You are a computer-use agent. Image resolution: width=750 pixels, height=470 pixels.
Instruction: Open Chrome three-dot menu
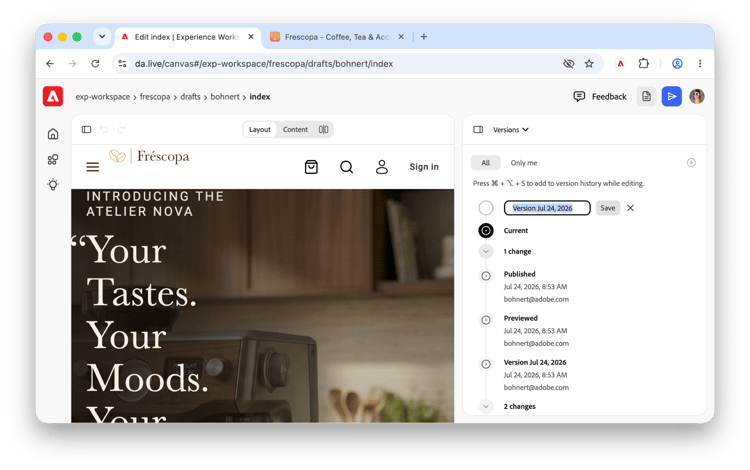[700, 64]
